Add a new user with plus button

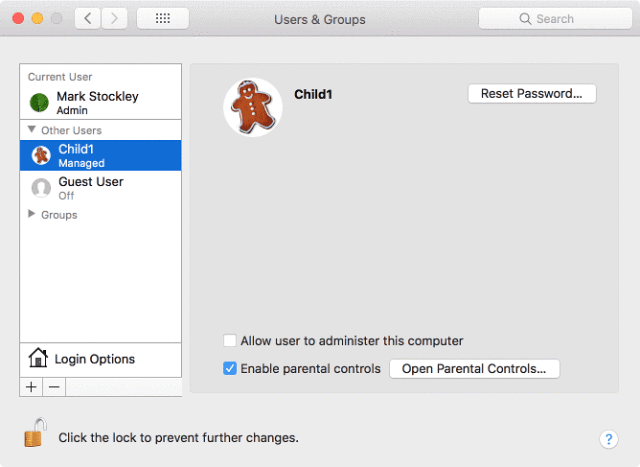[x=31, y=387]
